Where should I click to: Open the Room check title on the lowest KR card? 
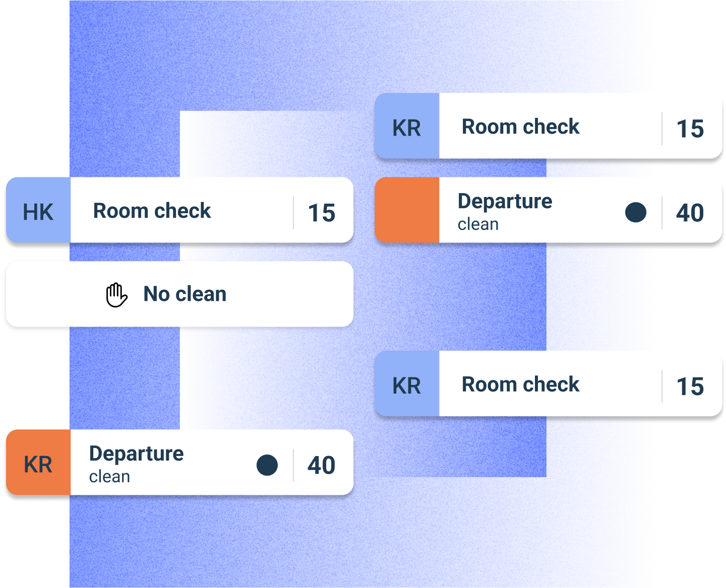[x=520, y=385]
